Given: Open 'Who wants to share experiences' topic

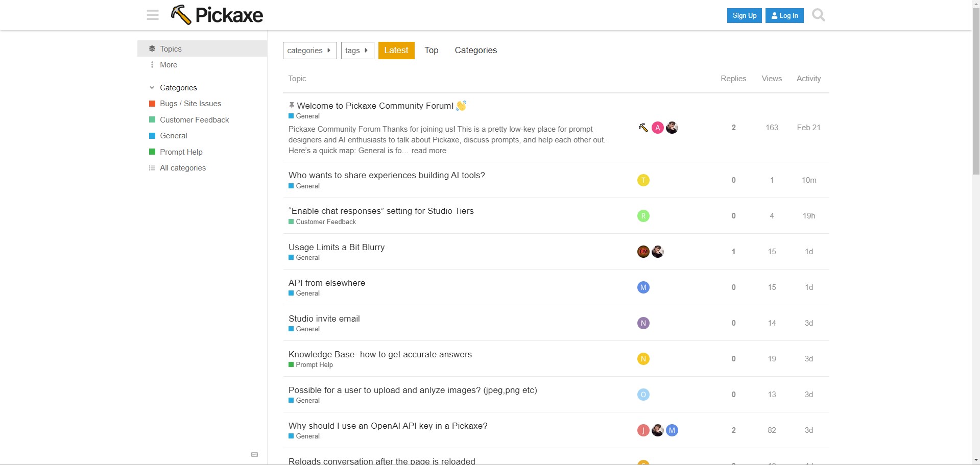Looking at the screenshot, I should (x=387, y=175).
